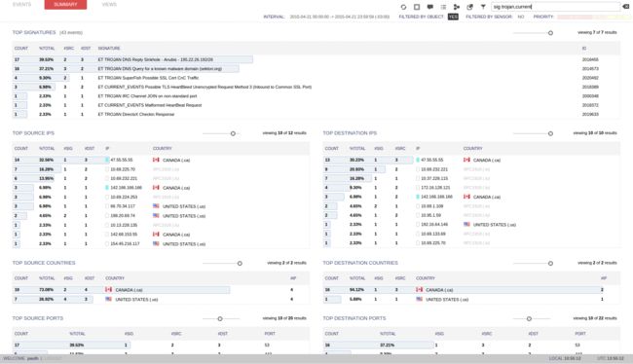This screenshot has width=633, height=364.
Task: Adjust the Top Signatures results slider
Action: tap(550, 33)
